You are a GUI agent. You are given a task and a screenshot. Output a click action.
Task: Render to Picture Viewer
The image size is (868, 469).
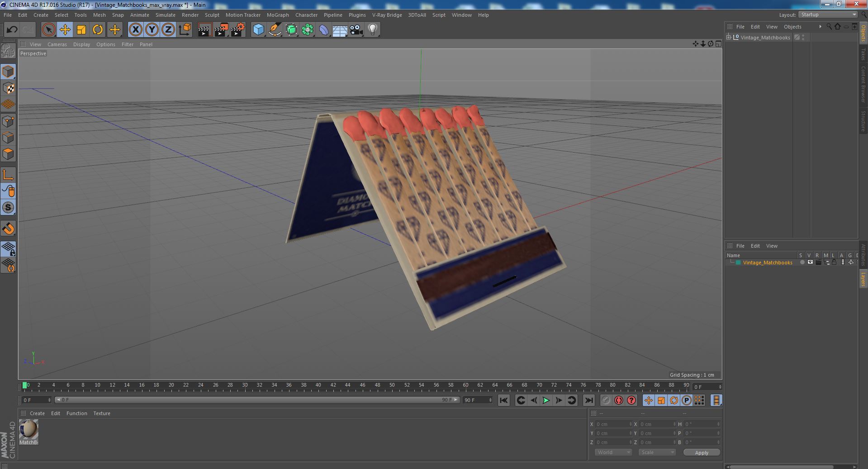coord(221,30)
